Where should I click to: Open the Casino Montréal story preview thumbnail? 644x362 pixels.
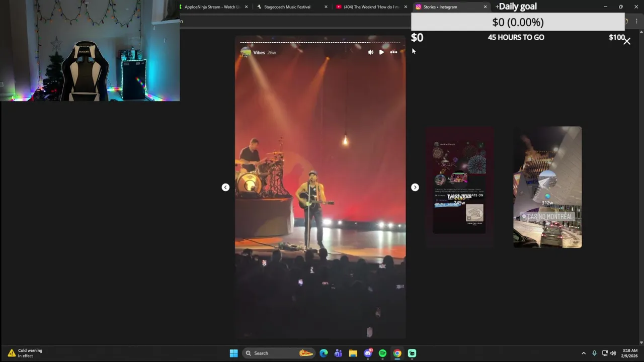547,187
